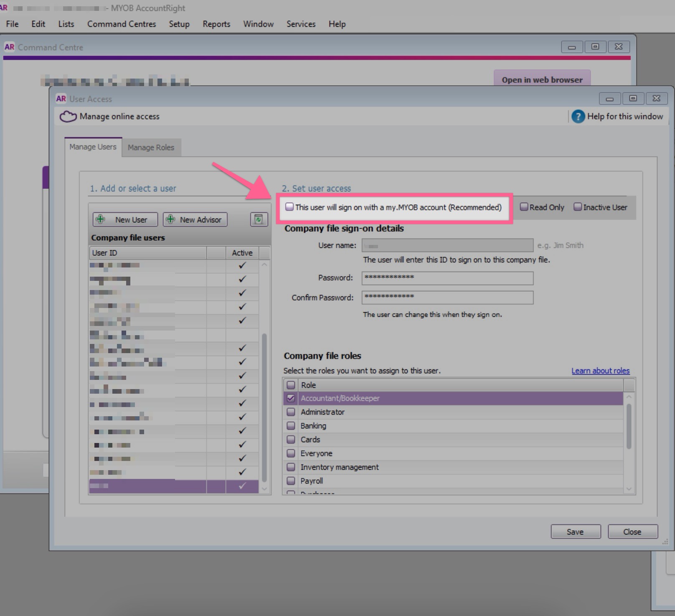Click the Save button
This screenshot has height=616, width=675.
tap(575, 532)
